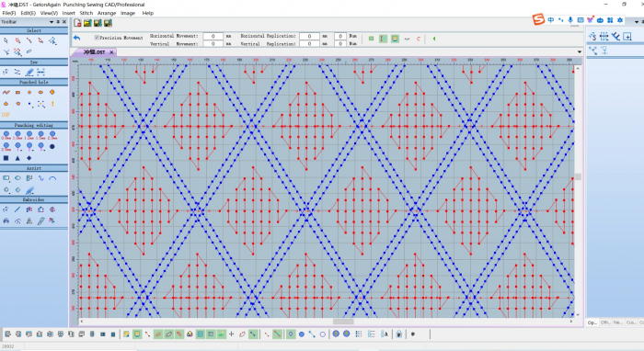Choose the large orange circle punched hole
Viewport: 644px width, 351px height.
pyautogui.click(x=52, y=92)
